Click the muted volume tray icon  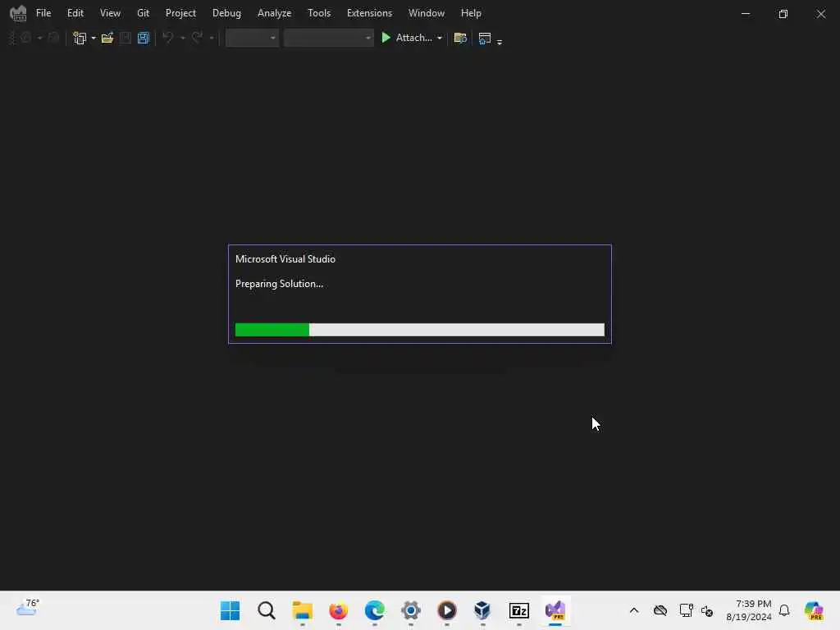(x=707, y=610)
